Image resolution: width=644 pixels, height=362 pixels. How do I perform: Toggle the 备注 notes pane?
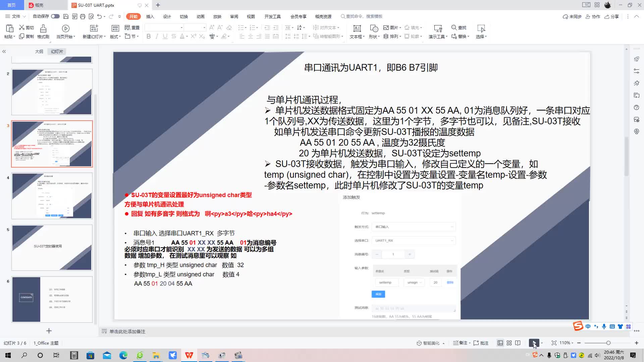pos(461,343)
